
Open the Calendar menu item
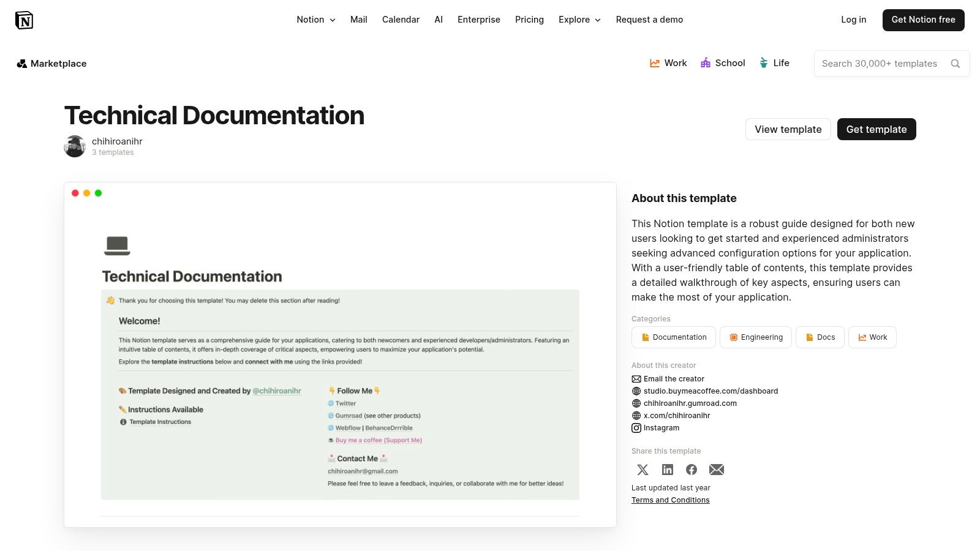pos(401,20)
